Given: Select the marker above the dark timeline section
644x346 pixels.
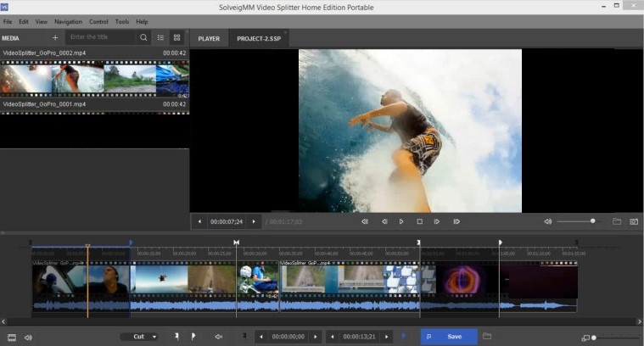Looking at the screenshot, I should (418, 243).
